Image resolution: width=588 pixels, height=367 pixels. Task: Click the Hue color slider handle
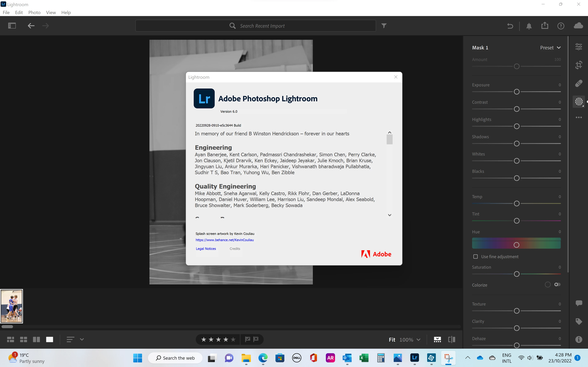coord(516,245)
